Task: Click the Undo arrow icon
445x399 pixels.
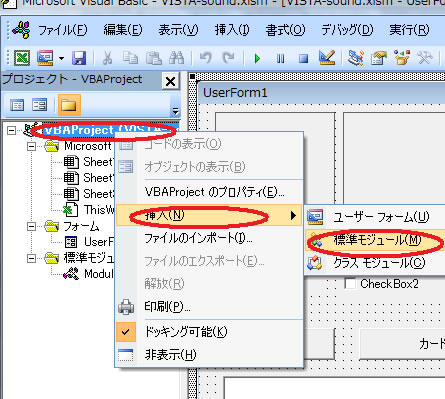Action: 206,58
